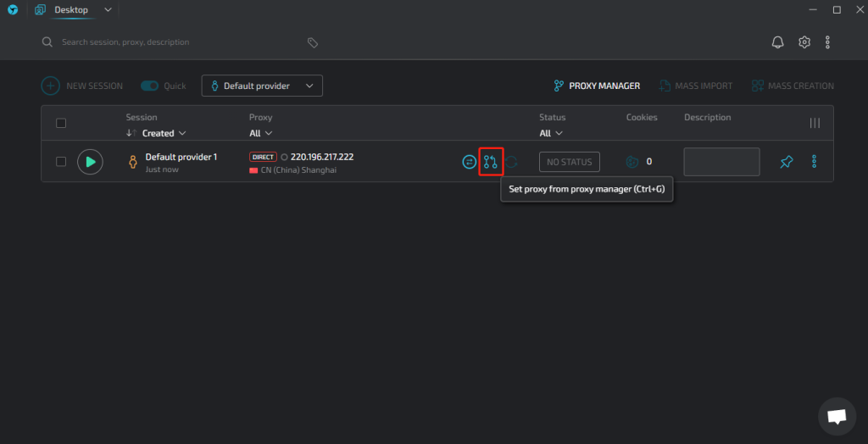Tick the Default provider 1 row checkbox
868x444 pixels.
point(61,162)
